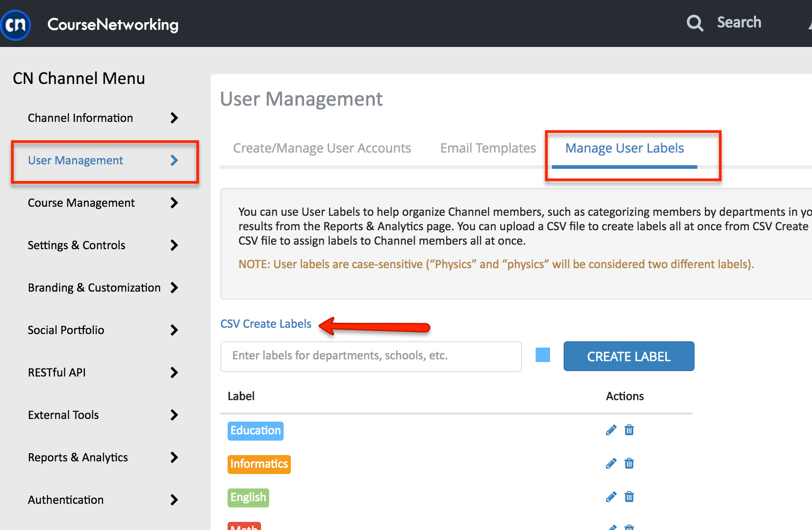Click the User Management page heading
This screenshot has width=812, height=530.
pyautogui.click(x=302, y=99)
